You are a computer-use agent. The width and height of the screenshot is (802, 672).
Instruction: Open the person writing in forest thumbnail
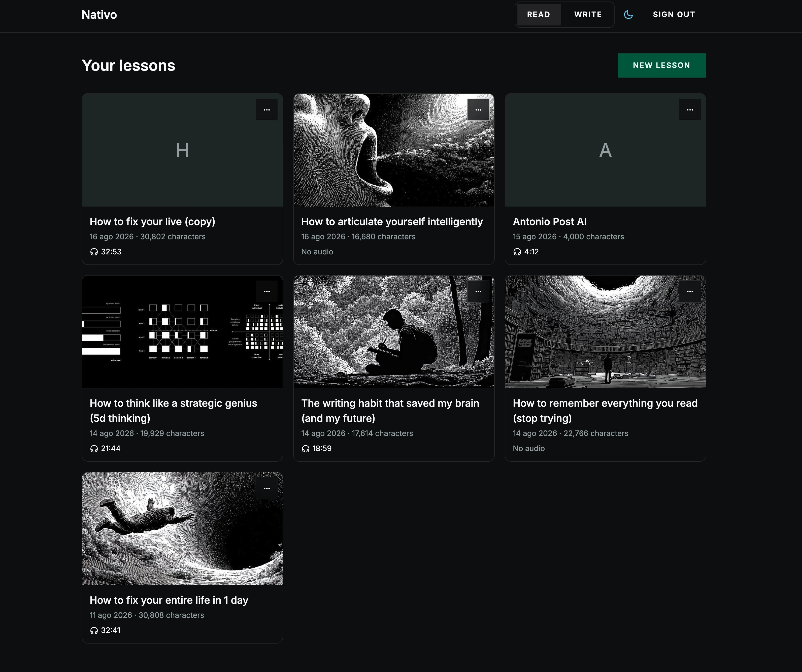pyautogui.click(x=394, y=332)
